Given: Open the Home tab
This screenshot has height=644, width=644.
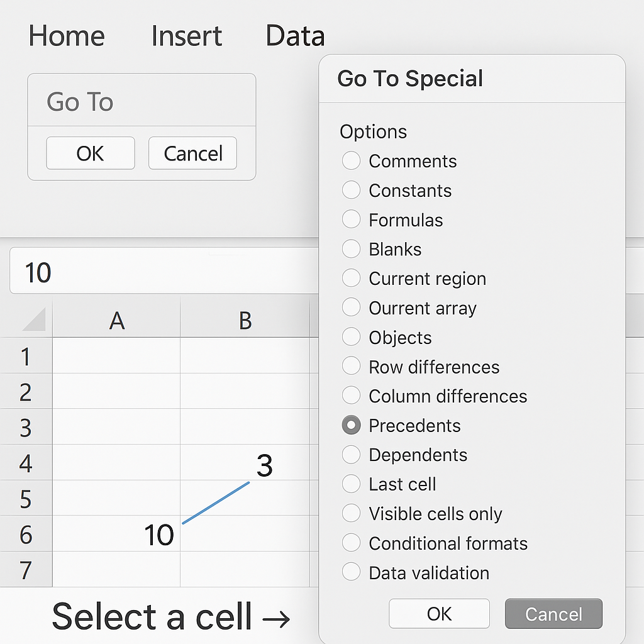Looking at the screenshot, I should (x=67, y=36).
